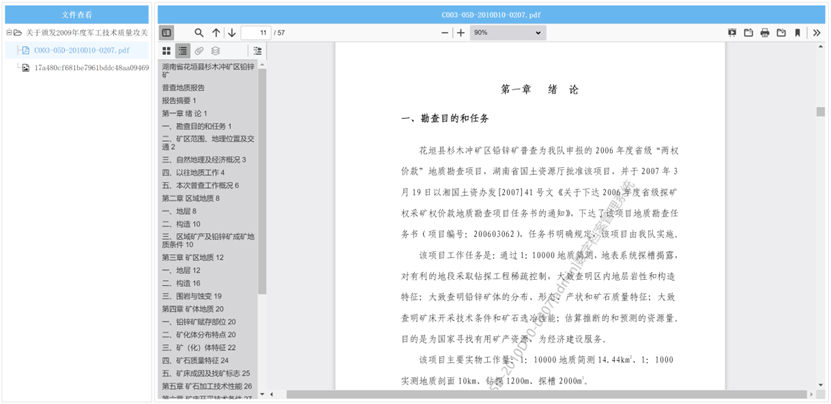Open outline entry 二、构造 16

click(x=181, y=283)
